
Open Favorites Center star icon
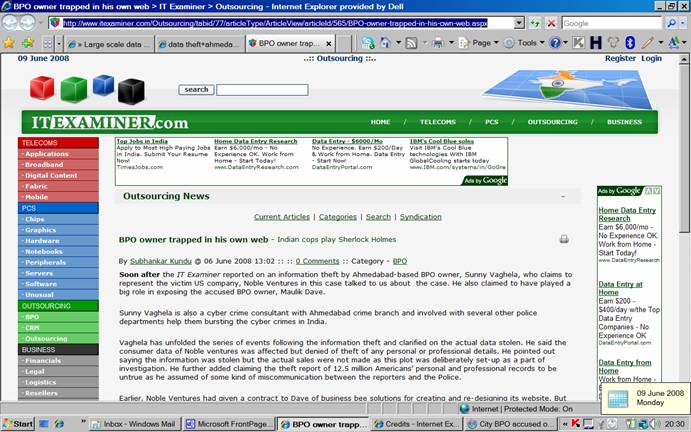[9, 43]
